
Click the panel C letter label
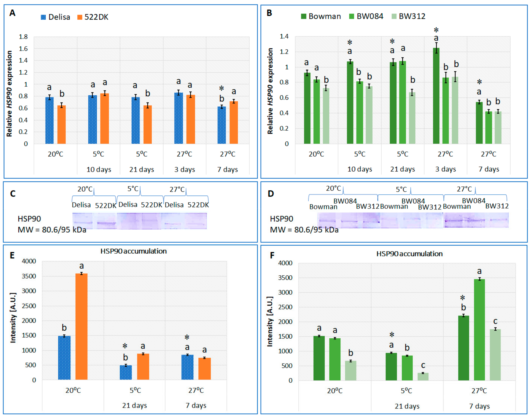click(x=13, y=194)
